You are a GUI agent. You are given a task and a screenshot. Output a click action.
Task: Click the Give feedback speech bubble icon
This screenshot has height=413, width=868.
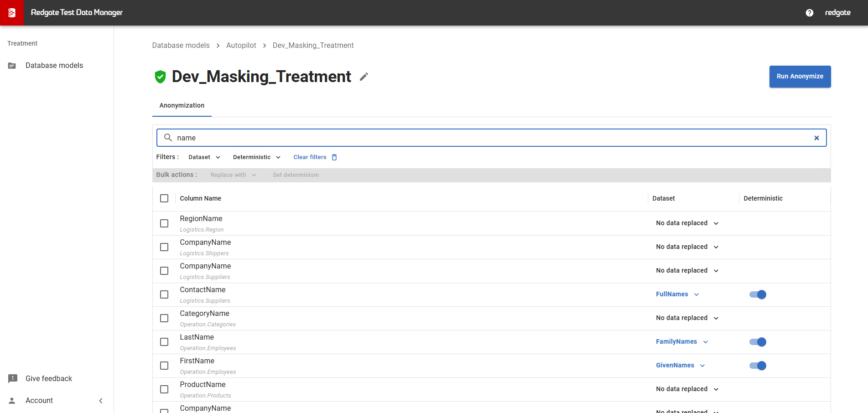tap(13, 378)
